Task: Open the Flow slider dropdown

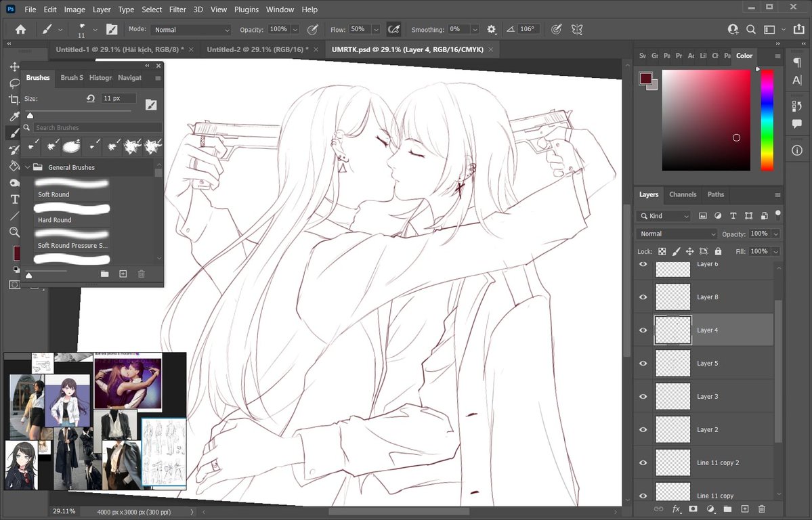Action: 376,30
